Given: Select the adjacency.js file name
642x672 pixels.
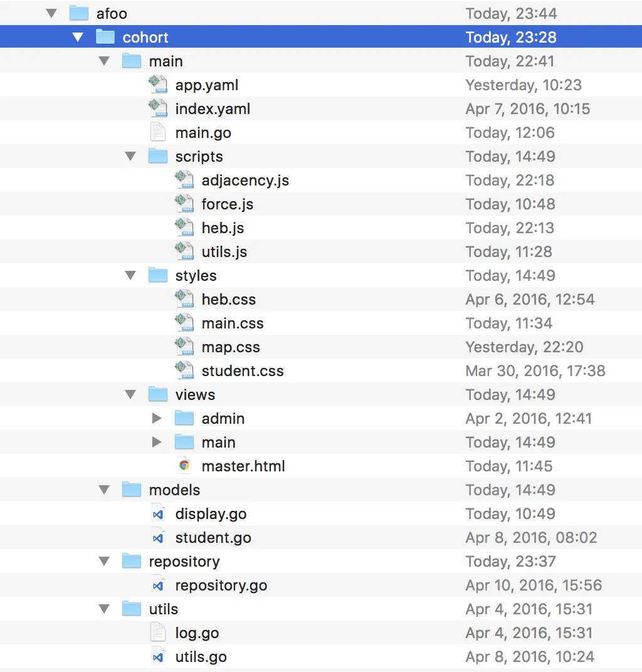Looking at the screenshot, I should coord(245,181).
